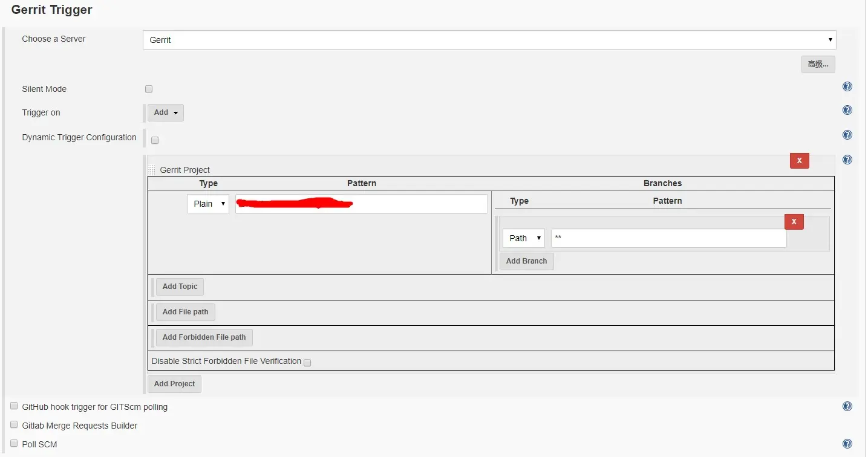Click the Branches column header
Image resolution: width=868 pixels, height=457 pixels.
click(x=662, y=183)
